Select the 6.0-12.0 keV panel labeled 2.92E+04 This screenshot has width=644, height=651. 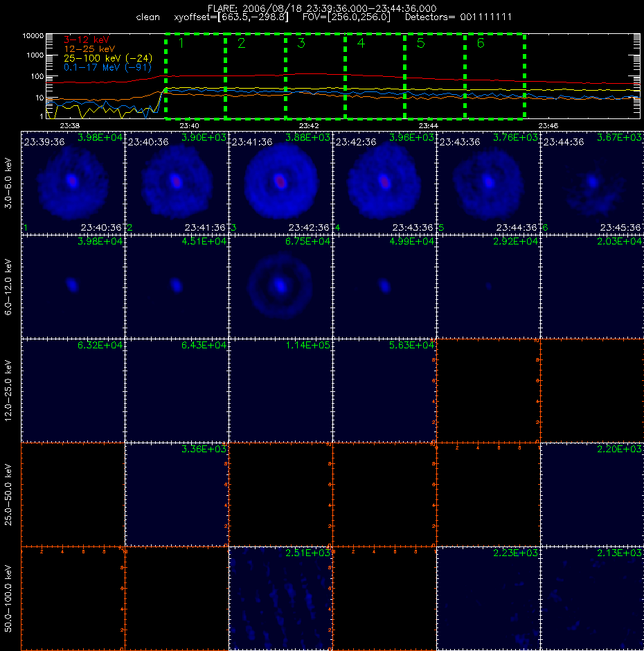(x=488, y=287)
